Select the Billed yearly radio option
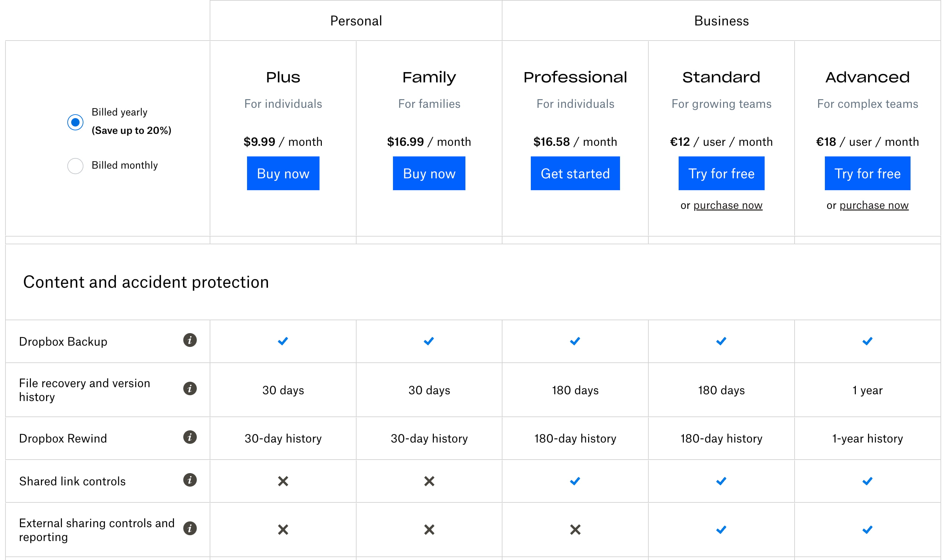This screenshot has width=945, height=560. tap(75, 122)
